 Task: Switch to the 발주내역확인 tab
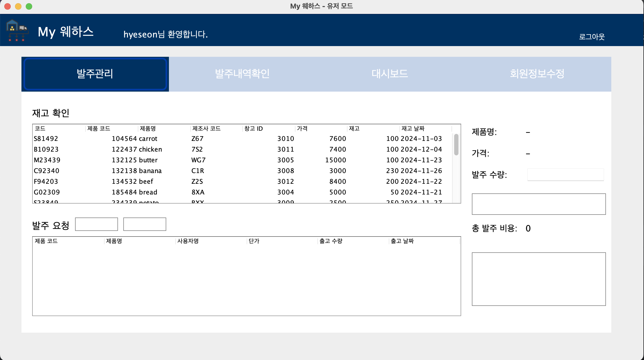click(242, 74)
